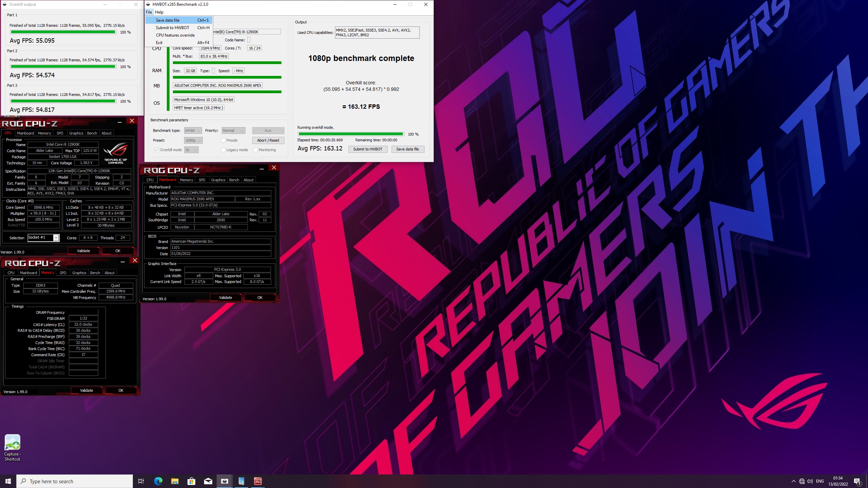This screenshot has width=868, height=488.
Task: Open the File menu in HWBOT benchmark
Action: pos(149,12)
